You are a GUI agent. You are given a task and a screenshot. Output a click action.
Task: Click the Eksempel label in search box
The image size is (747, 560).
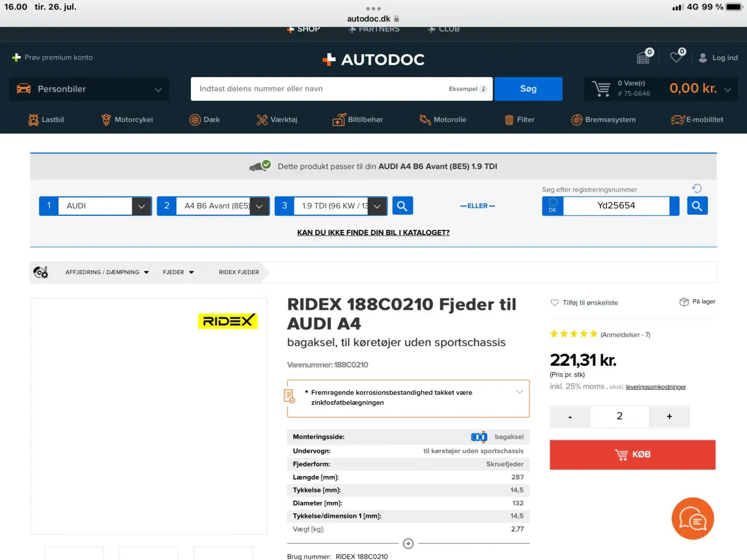pos(463,89)
